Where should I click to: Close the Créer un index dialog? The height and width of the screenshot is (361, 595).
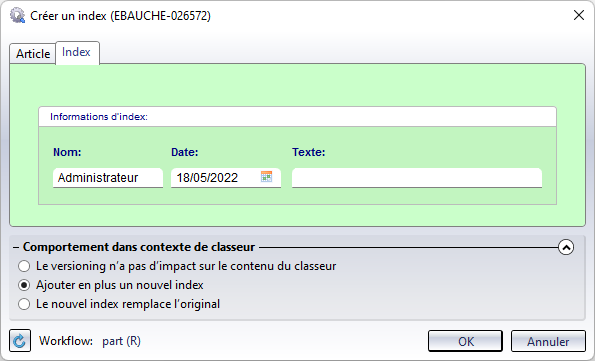pyautogui.click(x=579, y=15)
